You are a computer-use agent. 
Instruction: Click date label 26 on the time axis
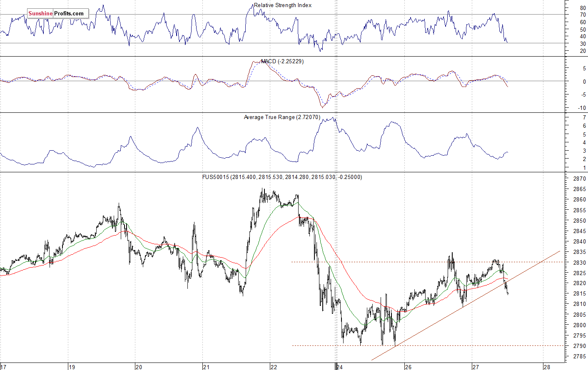pos(408,367)
